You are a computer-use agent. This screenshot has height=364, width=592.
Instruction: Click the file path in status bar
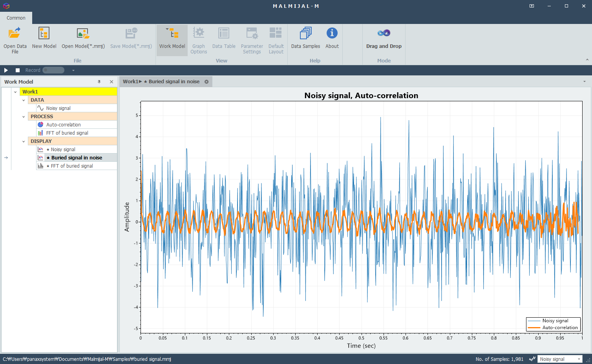point(87,359)
